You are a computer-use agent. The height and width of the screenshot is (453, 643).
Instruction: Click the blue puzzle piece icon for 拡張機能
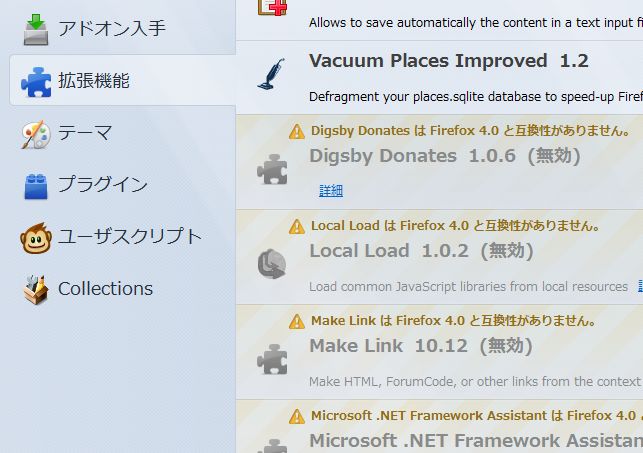point(36,82)
